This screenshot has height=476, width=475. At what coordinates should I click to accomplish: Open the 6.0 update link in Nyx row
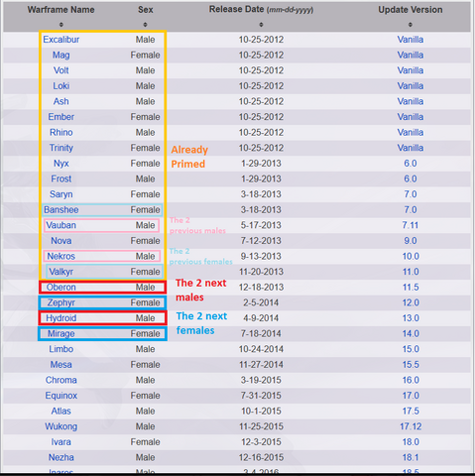411,164
